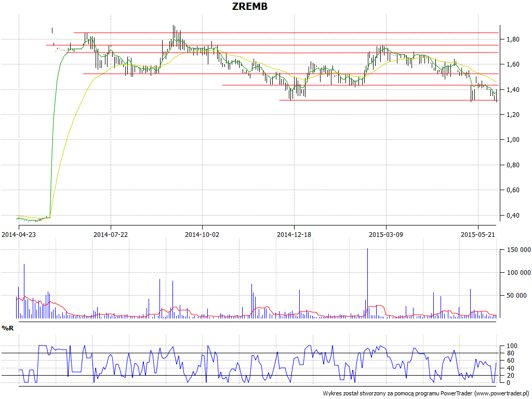Click the 1,20 price axis label

point(513,115)
